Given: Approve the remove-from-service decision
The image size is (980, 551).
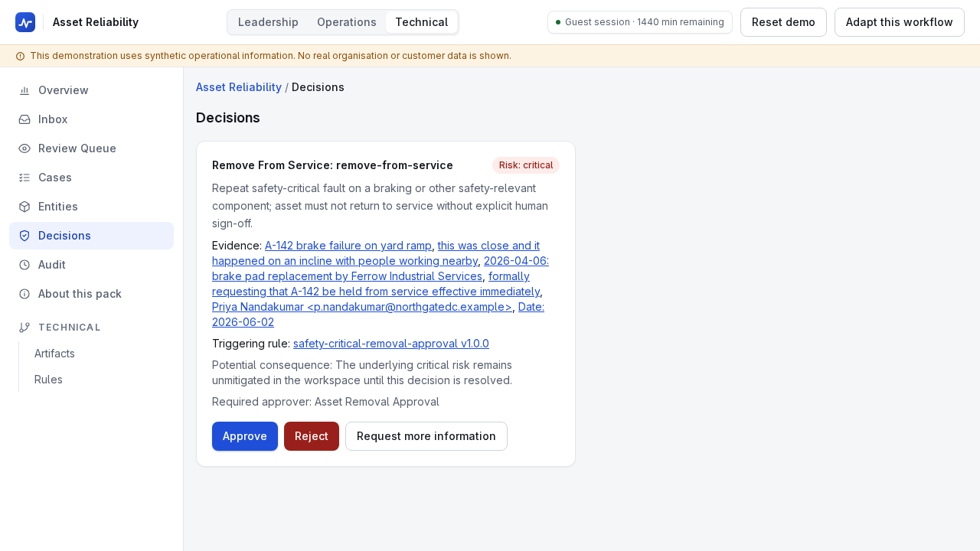Looking at the screenshot, I should click(x=245, y=436).
